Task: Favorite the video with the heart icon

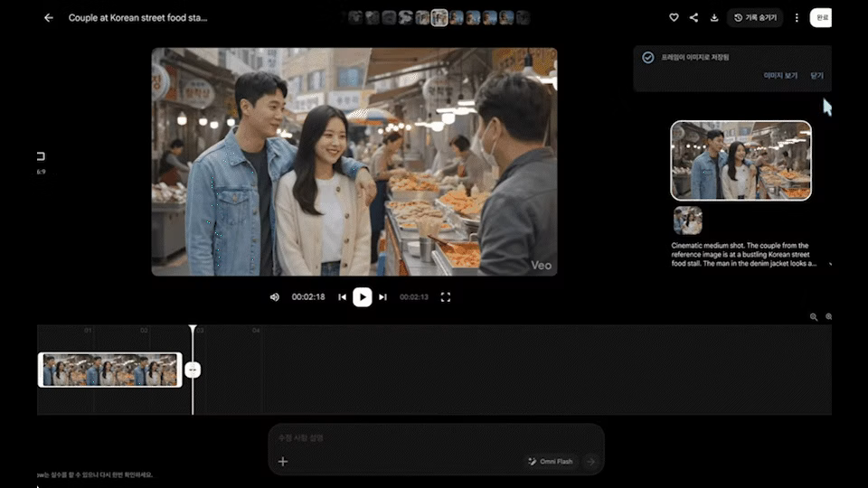Action: (x=674, y=18)
